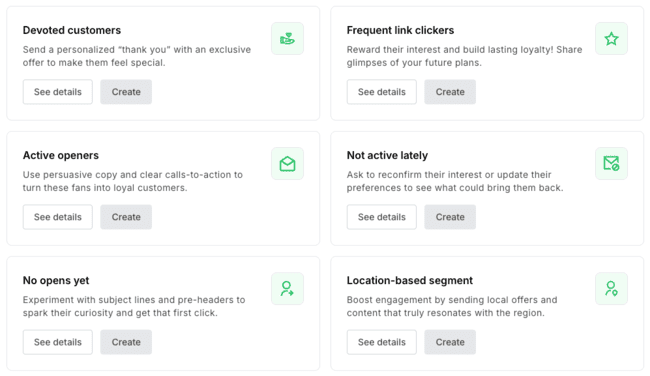Create a Location-based segment

[x=450, y=342]
